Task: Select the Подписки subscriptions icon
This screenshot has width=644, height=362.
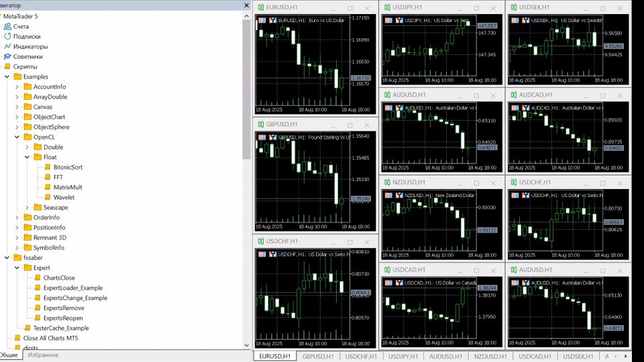Action: tap(7, 36)
